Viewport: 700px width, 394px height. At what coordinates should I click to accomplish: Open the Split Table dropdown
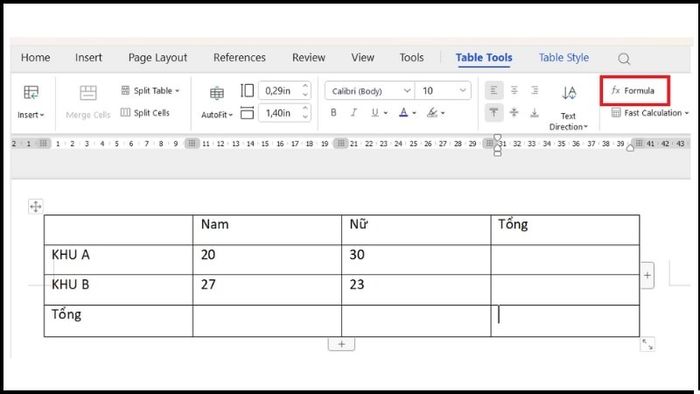(x=150, y=91)
